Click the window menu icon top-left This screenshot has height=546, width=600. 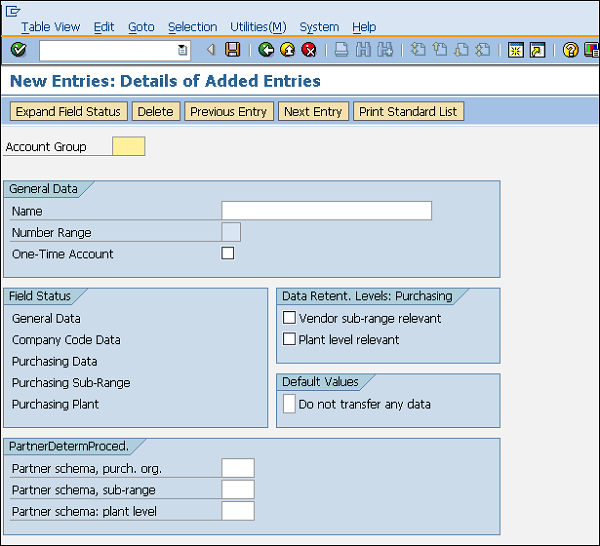tap(13, 11)
